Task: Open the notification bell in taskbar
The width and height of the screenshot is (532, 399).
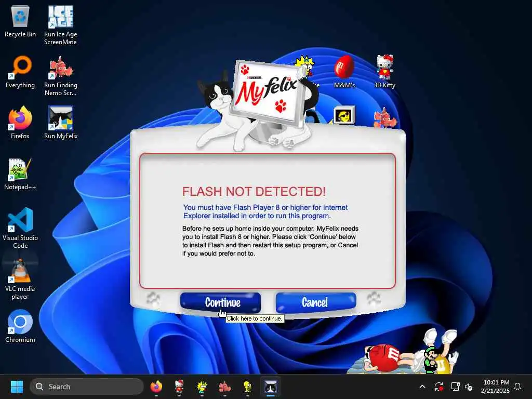Action: point(517,387)
